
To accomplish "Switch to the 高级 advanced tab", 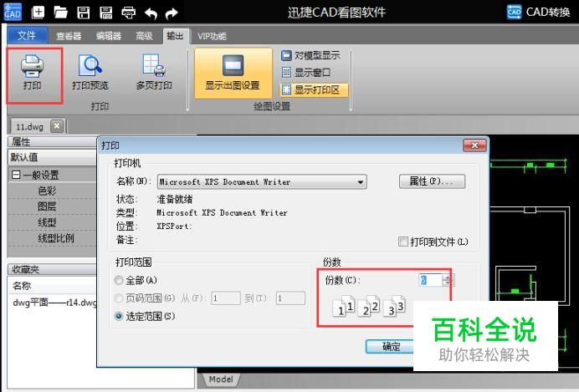I will point(144,36).
